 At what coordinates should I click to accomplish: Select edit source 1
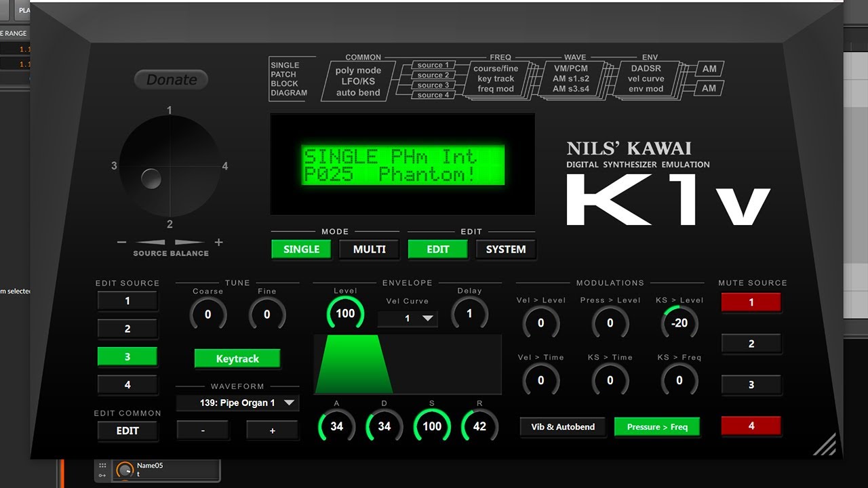[x=127, y=300]
